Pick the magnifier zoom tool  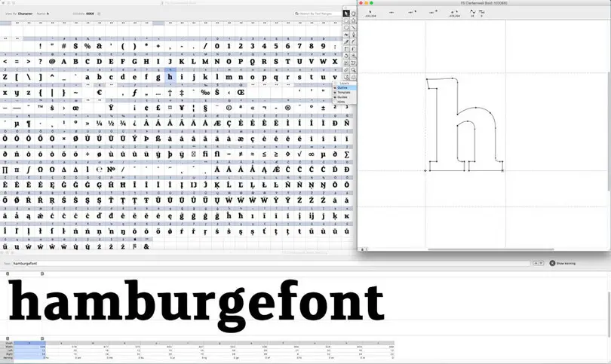pos(353,70)
